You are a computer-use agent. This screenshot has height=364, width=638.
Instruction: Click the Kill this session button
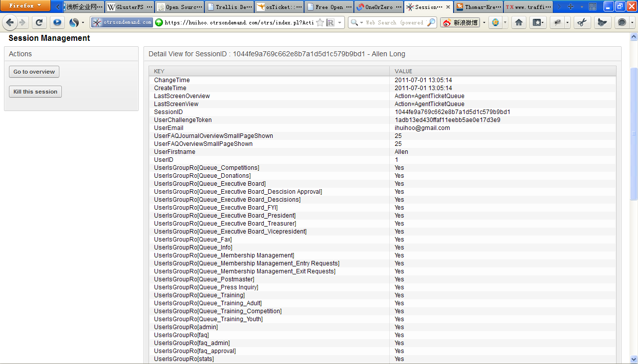(x=35, y=92)
